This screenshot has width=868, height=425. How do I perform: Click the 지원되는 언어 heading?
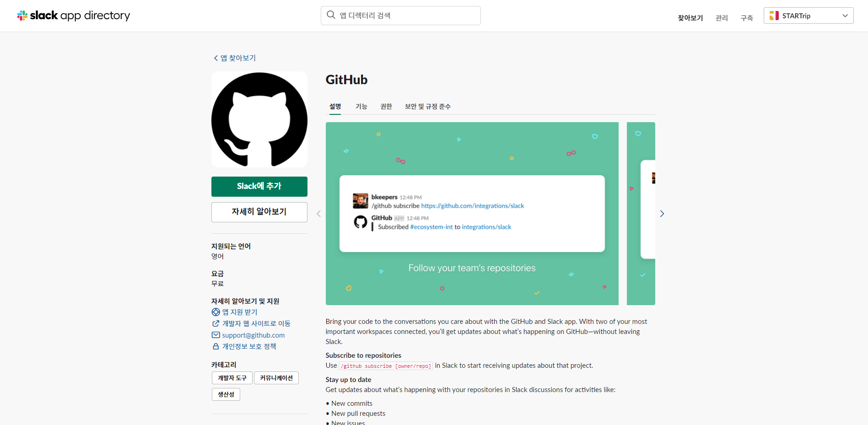tap(231, 246)
